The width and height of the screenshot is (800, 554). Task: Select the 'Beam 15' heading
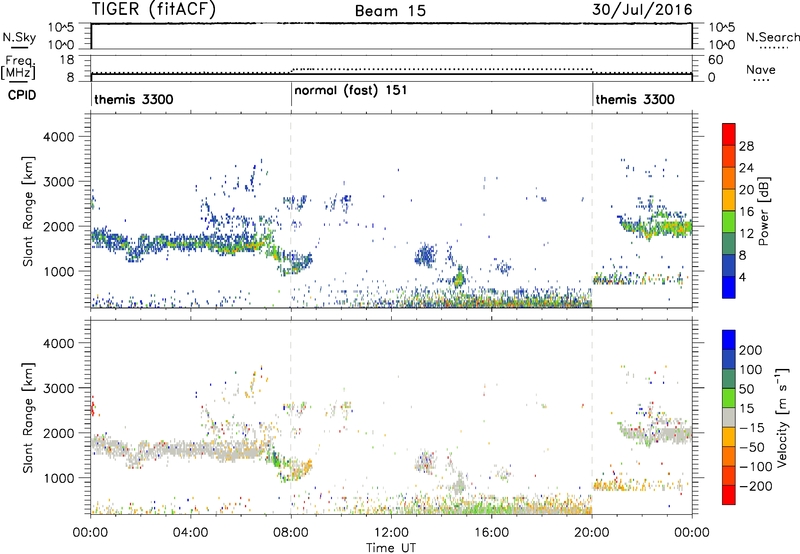pos(390,11)
